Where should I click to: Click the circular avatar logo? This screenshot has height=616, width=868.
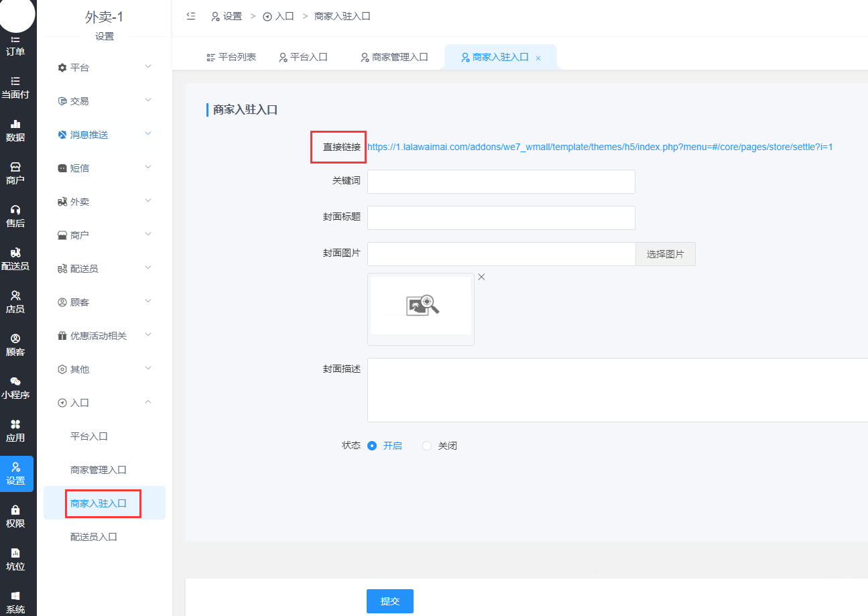pos(15,15)
